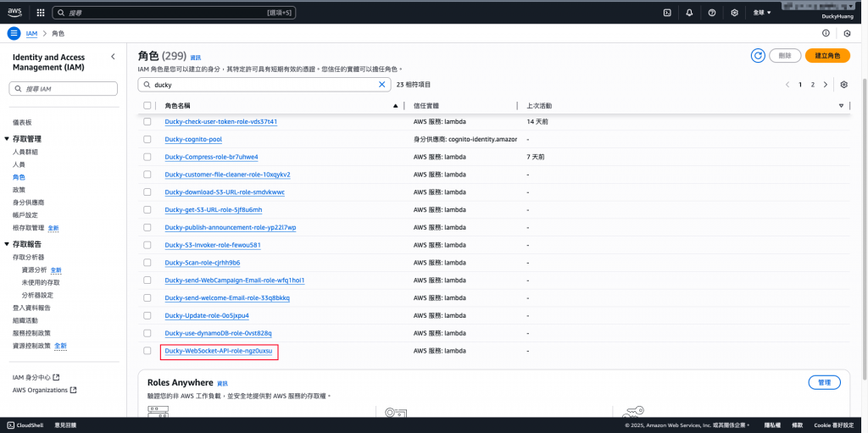The image size is (868, 433).
Task: Open the IAM breadcrumb link
Action: [x=31, y=33]
